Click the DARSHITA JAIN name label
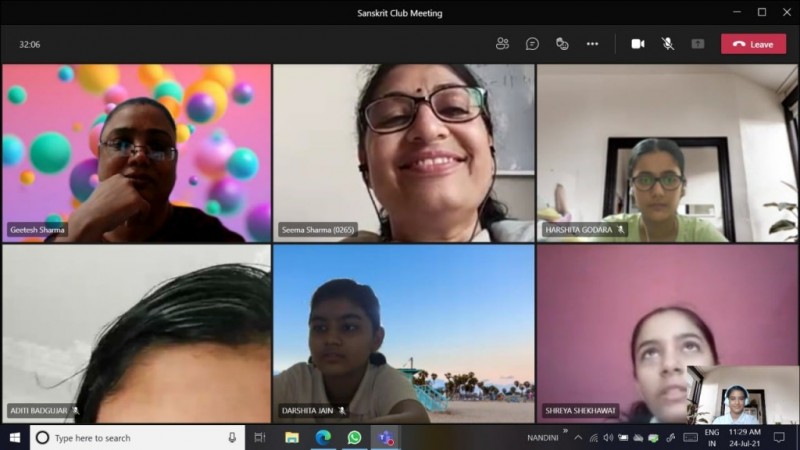This screenshot has height=450, width=800. pos(307,410)
